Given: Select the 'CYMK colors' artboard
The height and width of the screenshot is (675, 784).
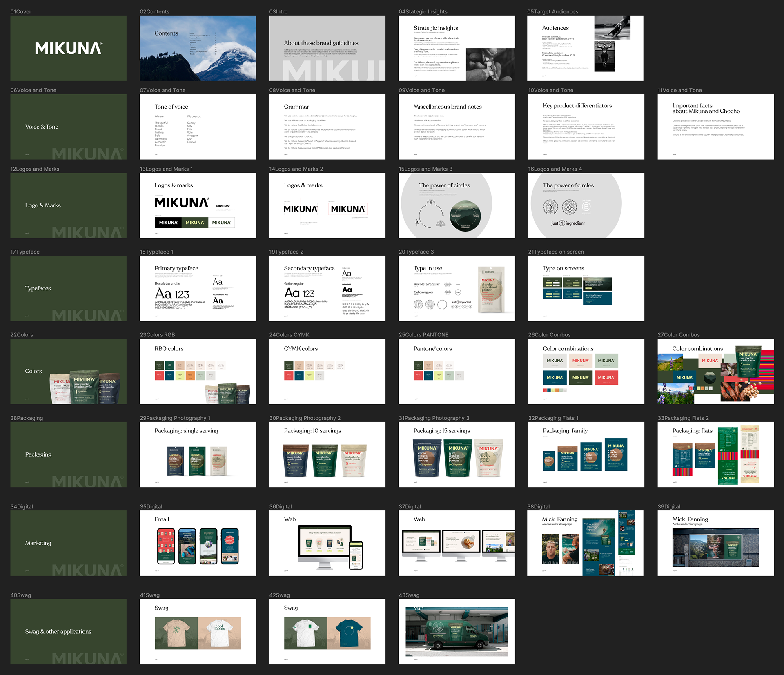Looking at the screenshot, I should point(327,371).
